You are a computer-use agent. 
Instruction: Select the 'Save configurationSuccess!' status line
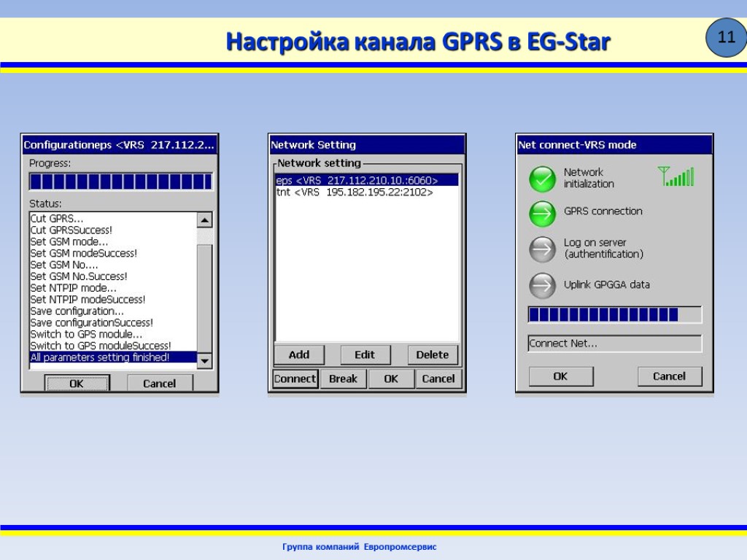[113, 322]
